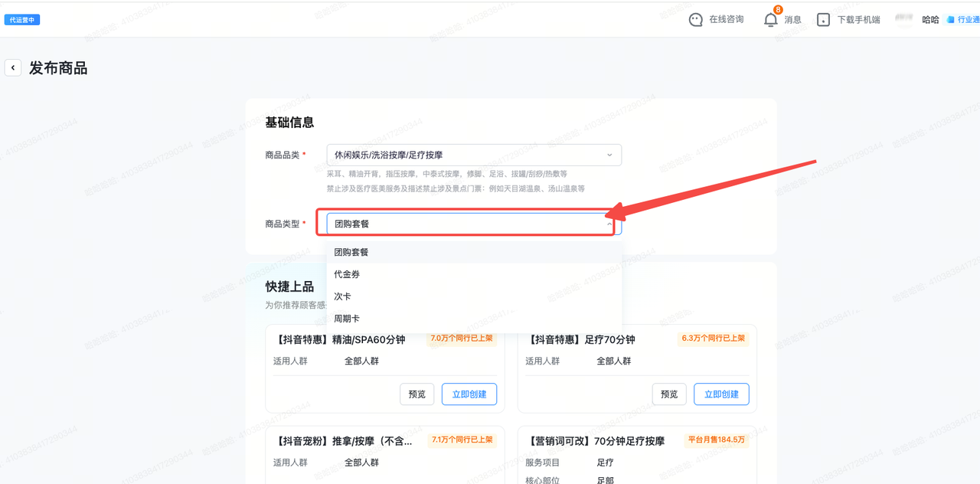Click 全部人群 in the 推拿/按摩 card
The height and width of the screenshot is (484, 980).
(361, 463)
